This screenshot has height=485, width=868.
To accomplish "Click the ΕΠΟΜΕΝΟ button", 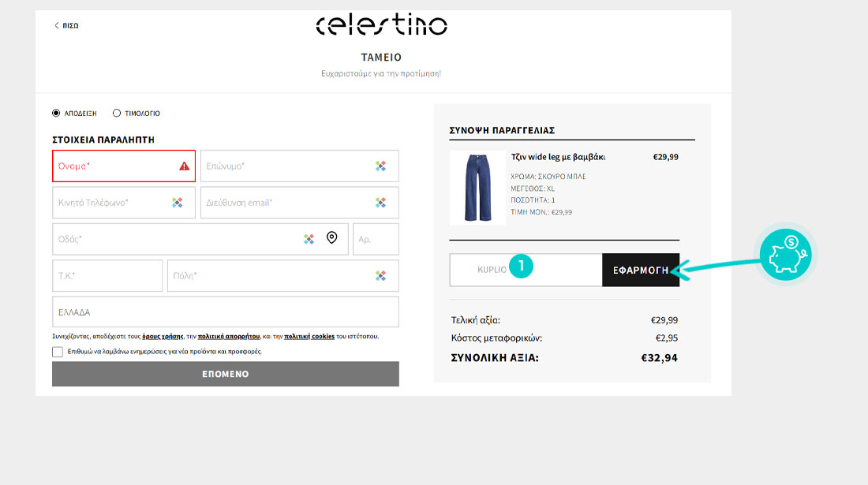I will 225,374.
